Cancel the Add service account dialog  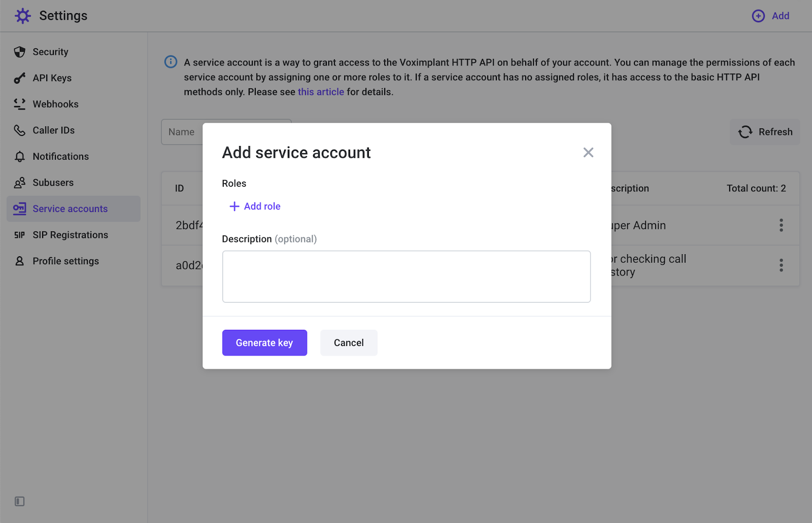click(x=349, y=343)
